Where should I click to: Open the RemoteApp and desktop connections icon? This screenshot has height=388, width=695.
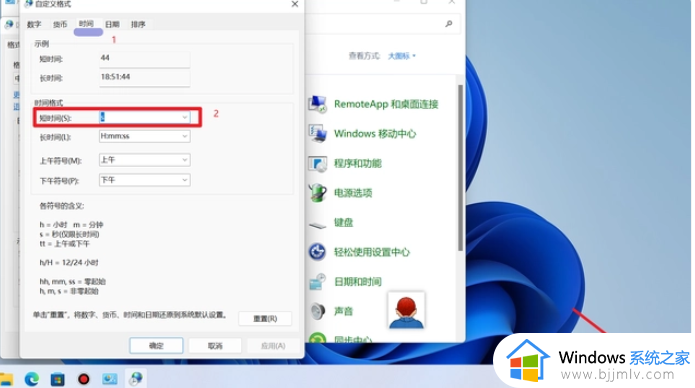[x=317, y=104]
